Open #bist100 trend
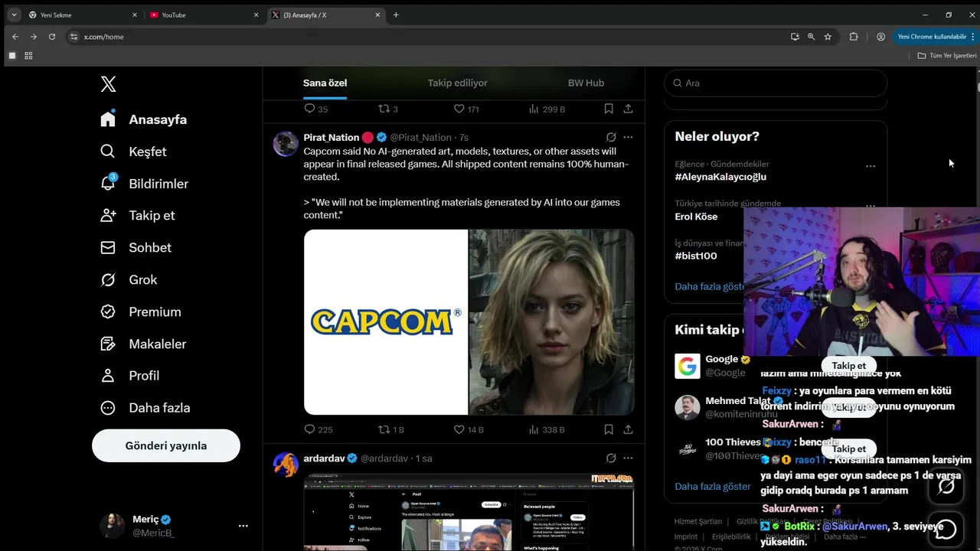 pos(696,256)
